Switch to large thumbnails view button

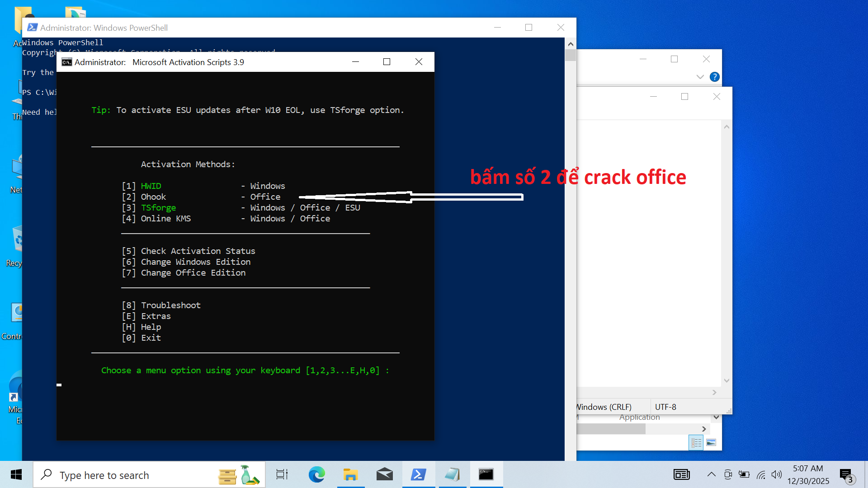(x=711, y=443)
